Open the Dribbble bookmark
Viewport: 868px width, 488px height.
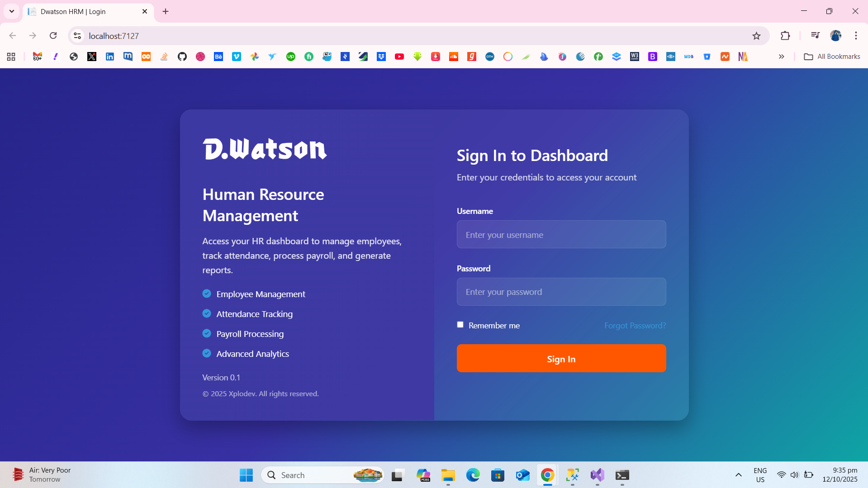tap(200, 57)
